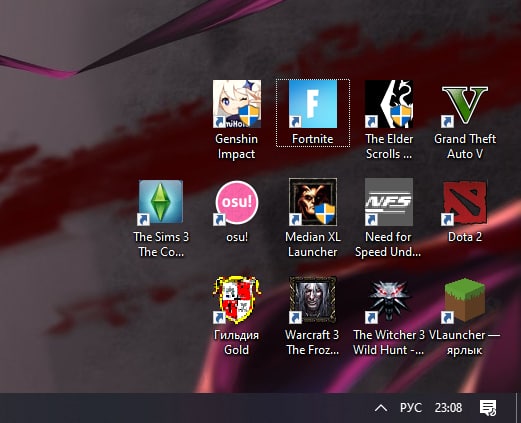Screen dimensions: 521x423
Task: Click The Elder Scrolls shortcut icon
Action: (389, 104)
